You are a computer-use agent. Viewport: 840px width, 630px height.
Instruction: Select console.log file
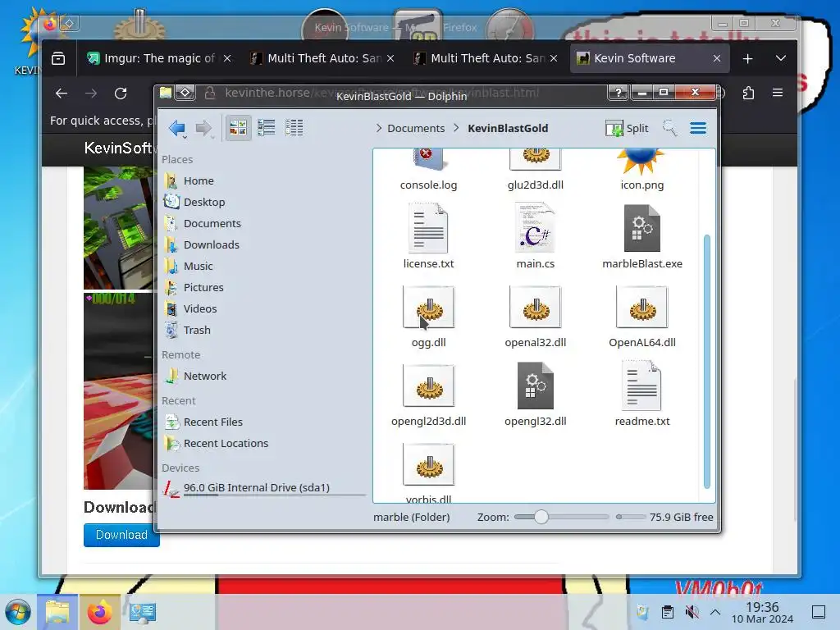click(428, 171)
